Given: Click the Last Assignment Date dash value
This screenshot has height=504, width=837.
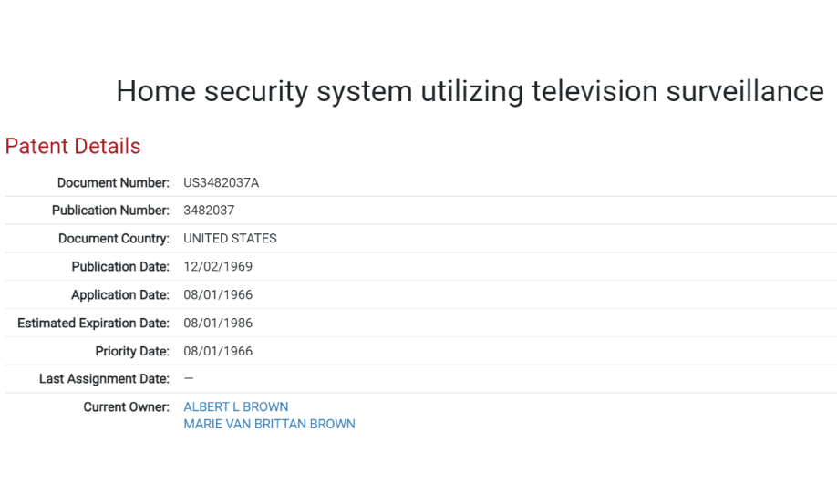Looking at the screenshot, I should 189,378.
